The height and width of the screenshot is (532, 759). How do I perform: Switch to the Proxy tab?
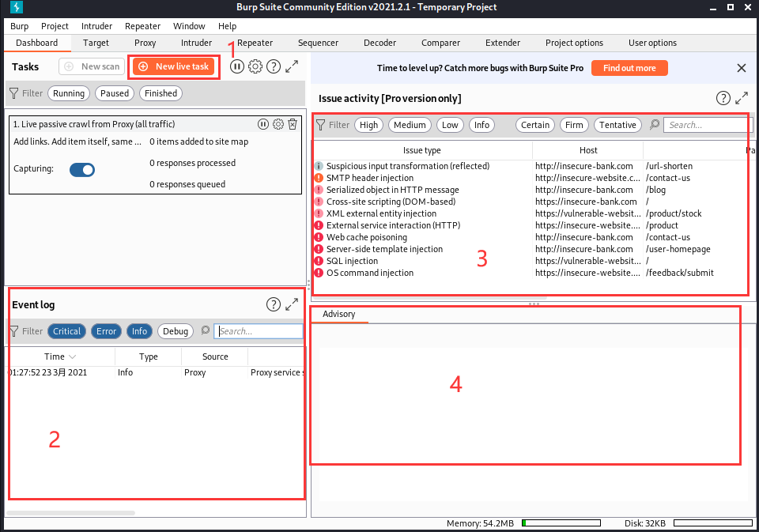click(x=145, y=43)
